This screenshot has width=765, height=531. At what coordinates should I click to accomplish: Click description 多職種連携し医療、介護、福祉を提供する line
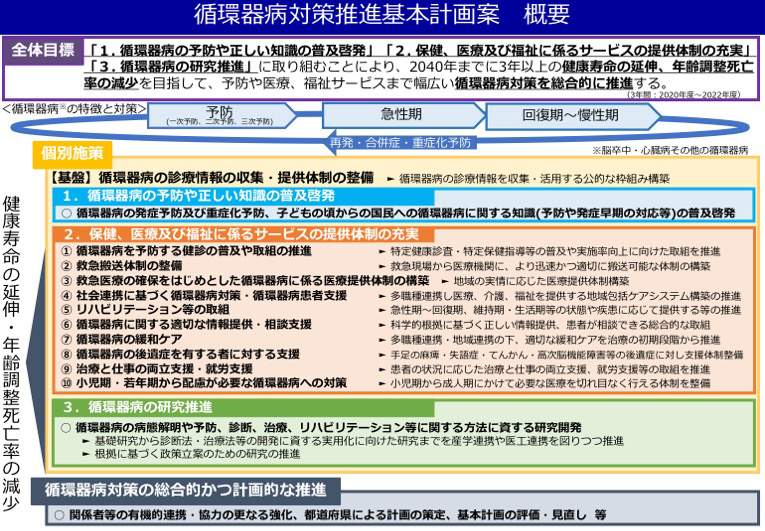pos(565,296)
